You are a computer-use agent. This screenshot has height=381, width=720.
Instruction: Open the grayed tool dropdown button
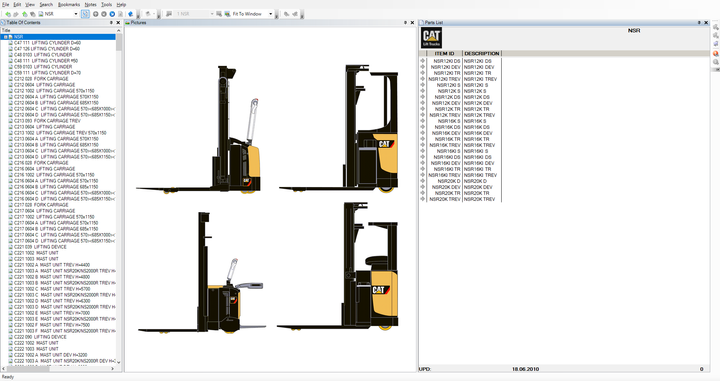tap(150, 14)
